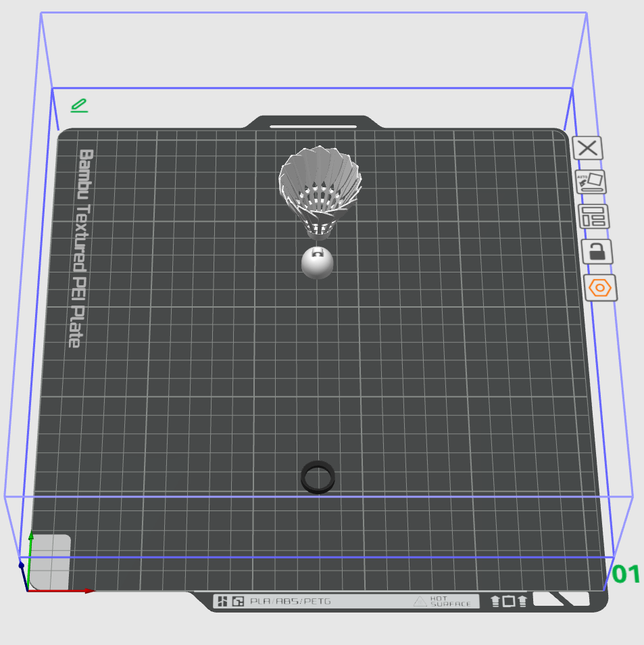Select the black ring object
644x645 pixels.
(318, 477)
